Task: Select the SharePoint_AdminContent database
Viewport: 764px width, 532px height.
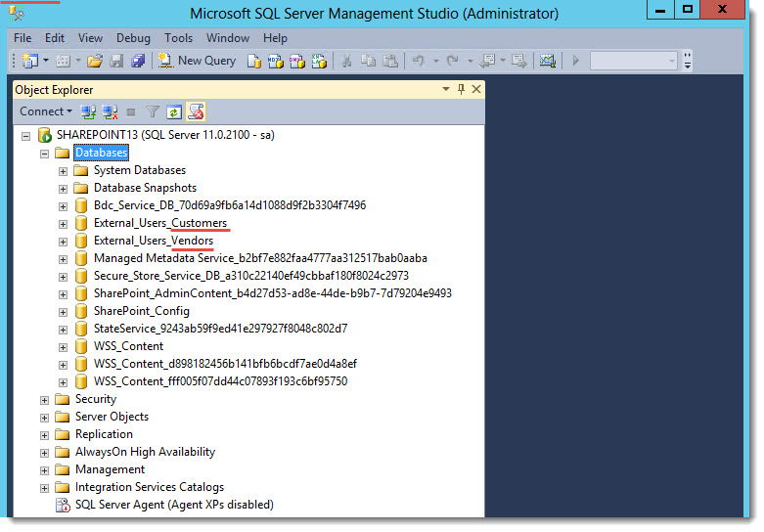Action: [x=272, y=292]
